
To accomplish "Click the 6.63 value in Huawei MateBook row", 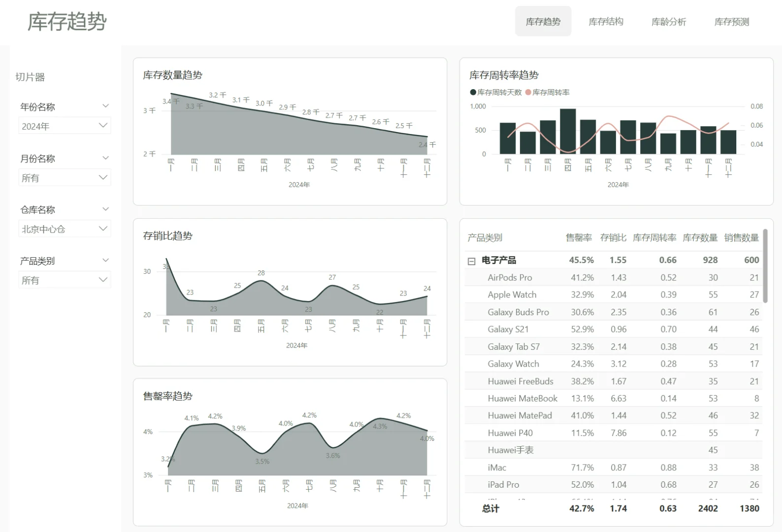I will tap(619, 399).
